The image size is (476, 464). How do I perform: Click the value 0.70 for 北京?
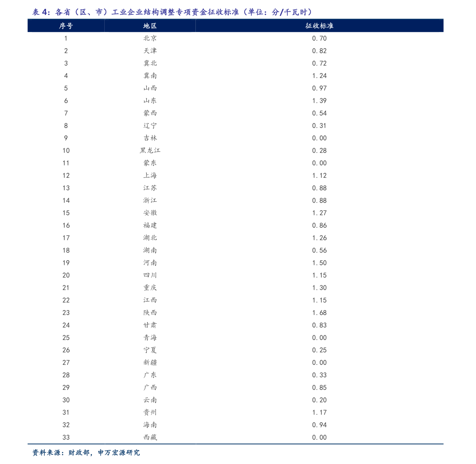tap(319, 38)
